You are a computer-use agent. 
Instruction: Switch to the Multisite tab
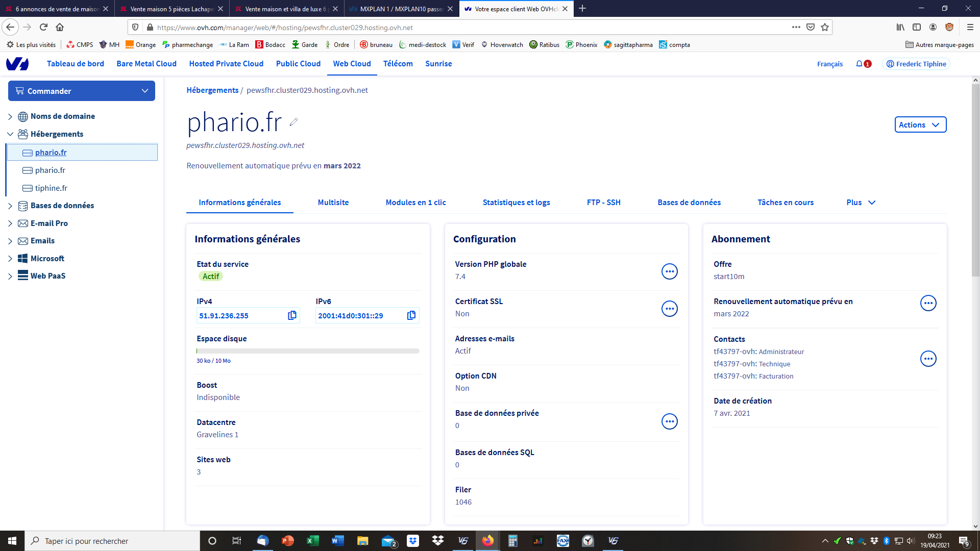(333, 203)
